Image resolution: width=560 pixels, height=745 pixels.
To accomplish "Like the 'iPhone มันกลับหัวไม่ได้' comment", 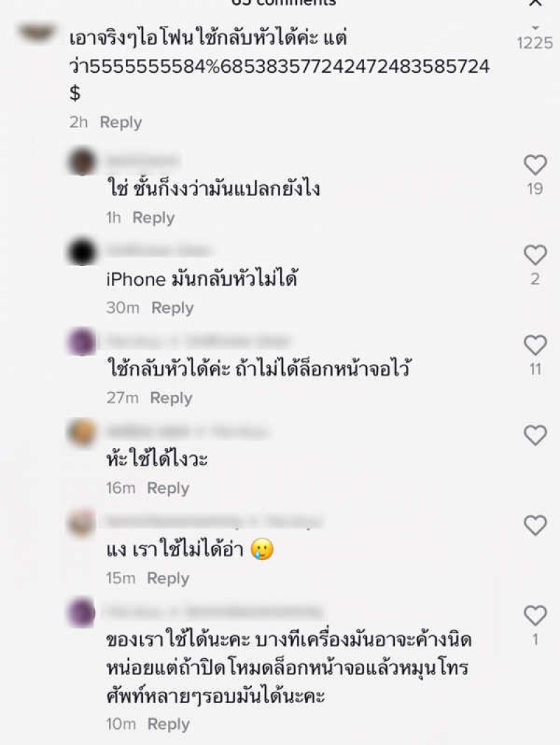I will (535, 255).
